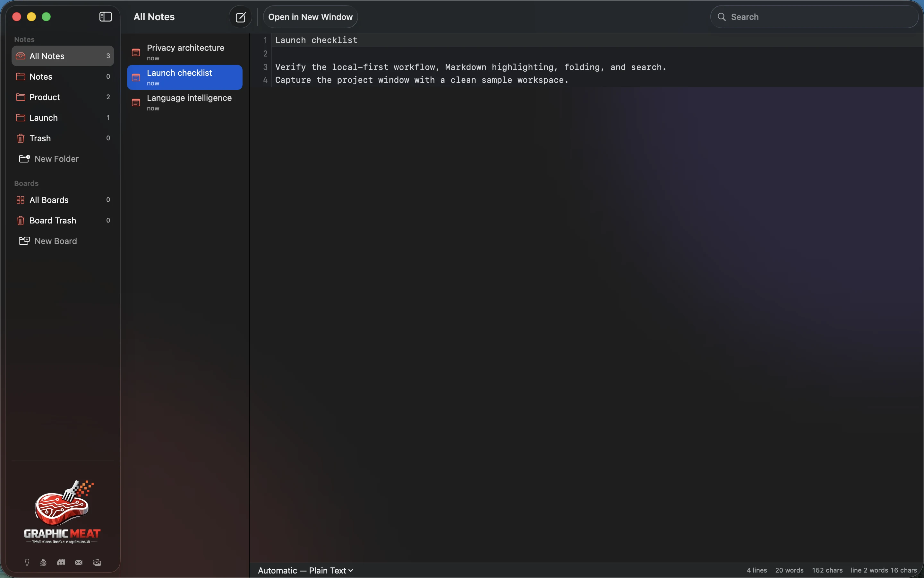Select the Launch checklist note
Screen dimensions: 924x578
[x=185, y=77]
